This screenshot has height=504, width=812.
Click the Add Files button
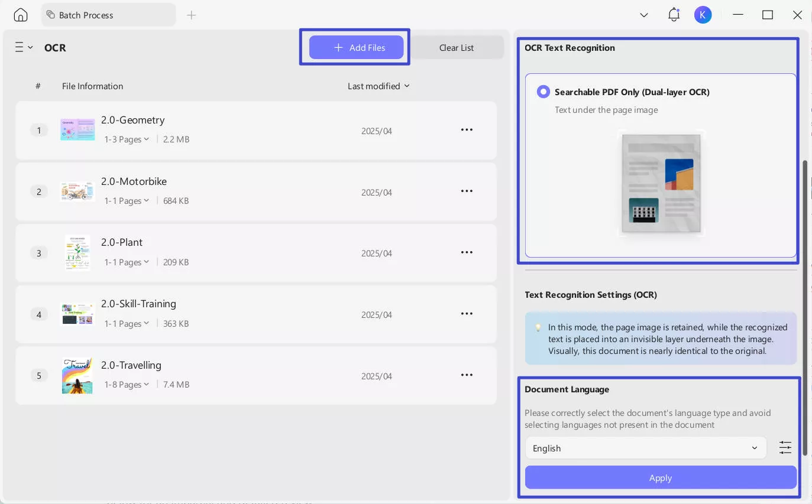coord(356,48)
